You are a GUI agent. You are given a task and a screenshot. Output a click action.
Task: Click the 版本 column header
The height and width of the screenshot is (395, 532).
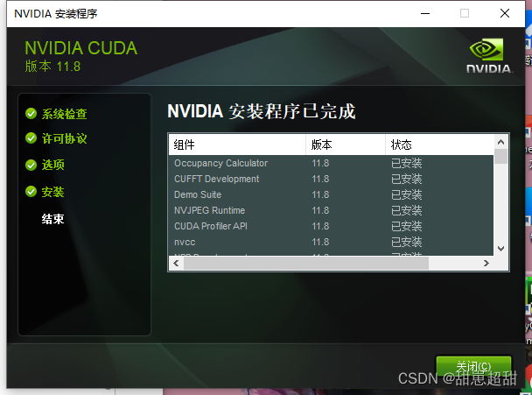click(x=346, y=145)
